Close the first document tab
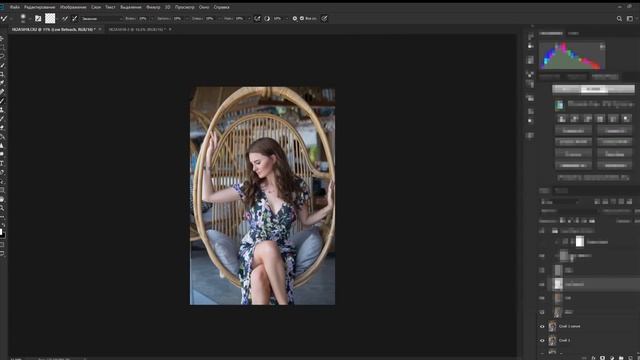This screenshot has width=640, height=360. click(100, 29)
